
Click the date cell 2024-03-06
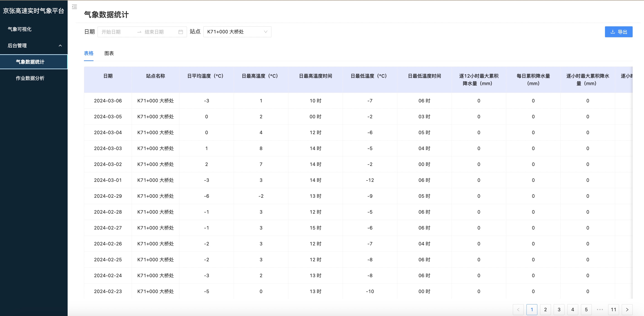click(108, 101)
